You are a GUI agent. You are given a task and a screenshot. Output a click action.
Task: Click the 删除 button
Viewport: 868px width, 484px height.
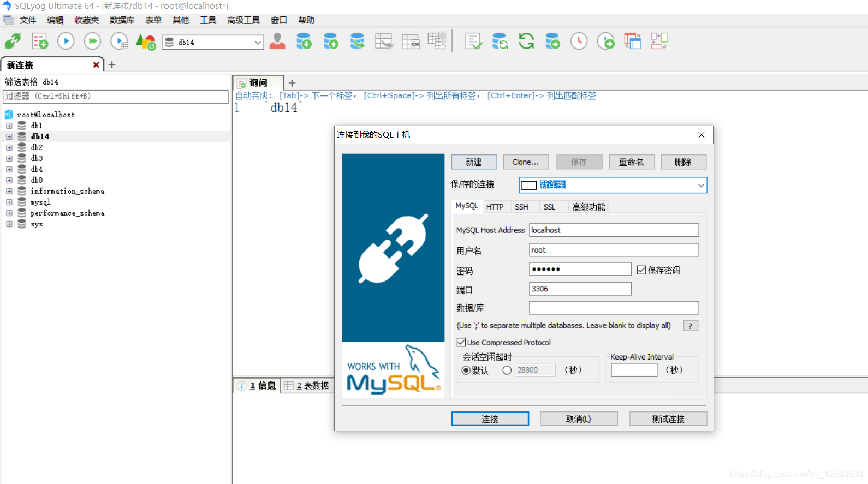coord(683,162)
